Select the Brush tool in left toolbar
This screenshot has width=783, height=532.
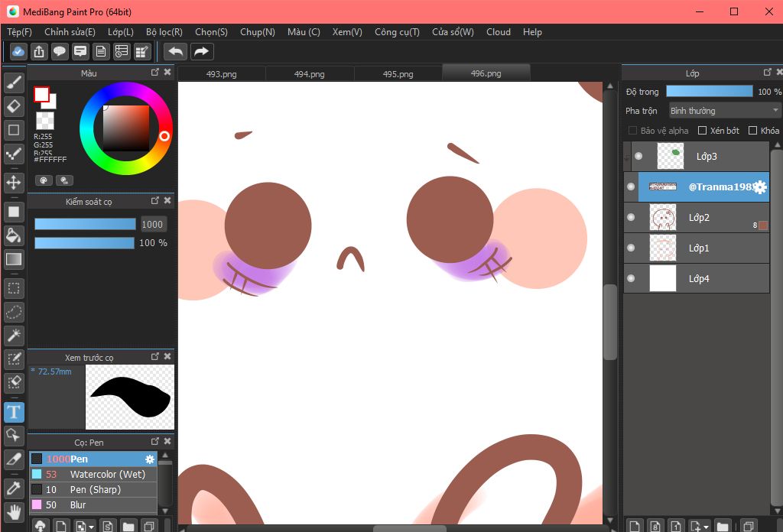(x=14, y=83)
